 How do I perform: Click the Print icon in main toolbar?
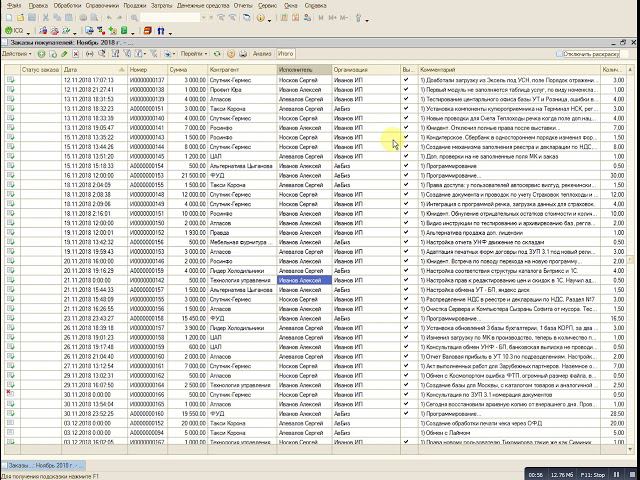click(x=83, y=18)
